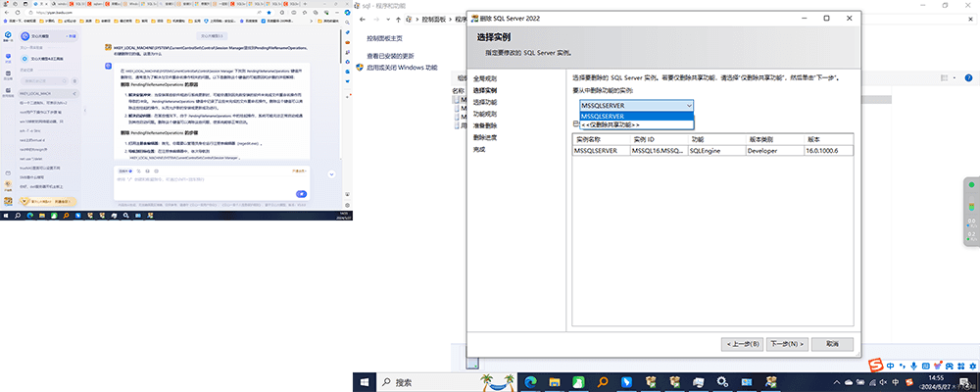Select the 完成 step in left pane

pyautogui.click(x=479, y=149)
